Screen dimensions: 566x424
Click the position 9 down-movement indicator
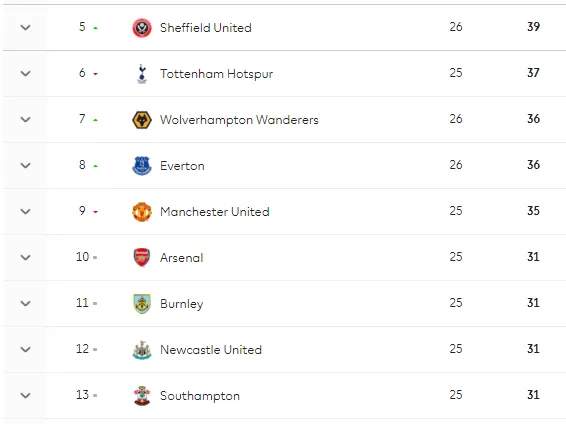pyautogui.click(x=96, y=212)
